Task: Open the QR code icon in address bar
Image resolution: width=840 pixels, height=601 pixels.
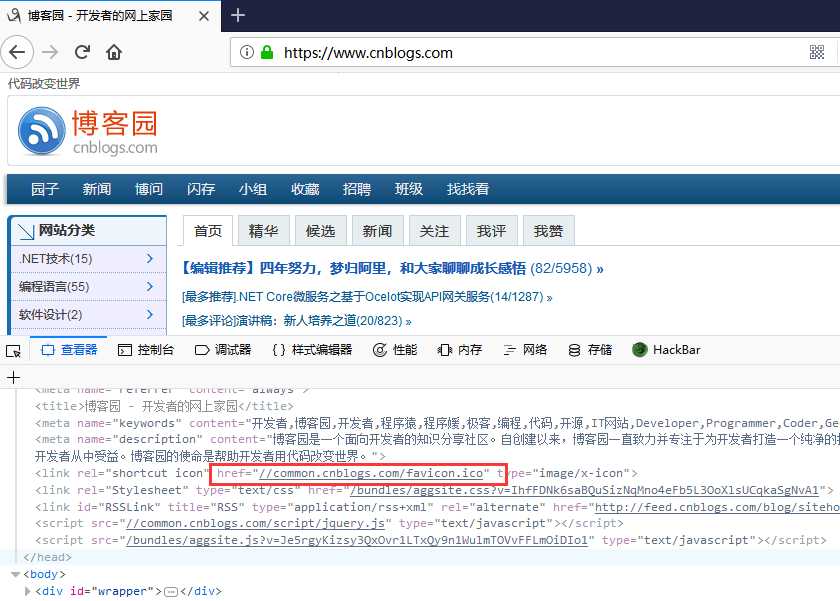Action: point(816,52)
